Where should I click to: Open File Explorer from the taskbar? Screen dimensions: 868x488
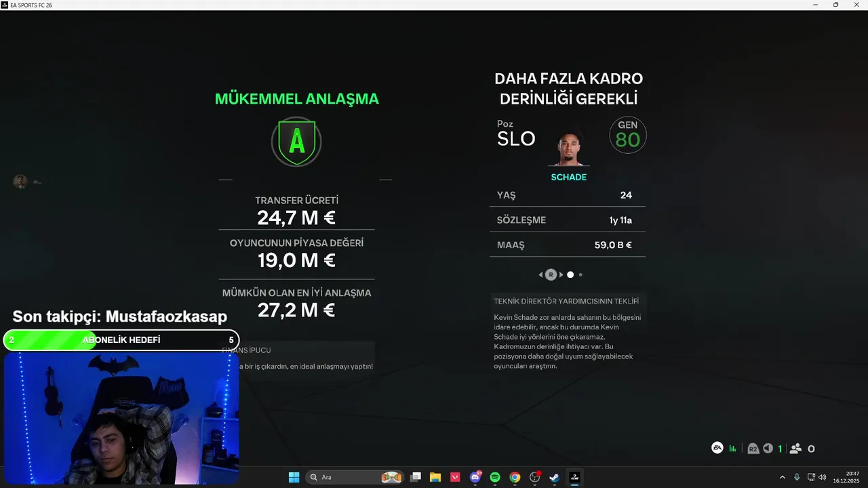pyautogui.click(x=435, y=477)
